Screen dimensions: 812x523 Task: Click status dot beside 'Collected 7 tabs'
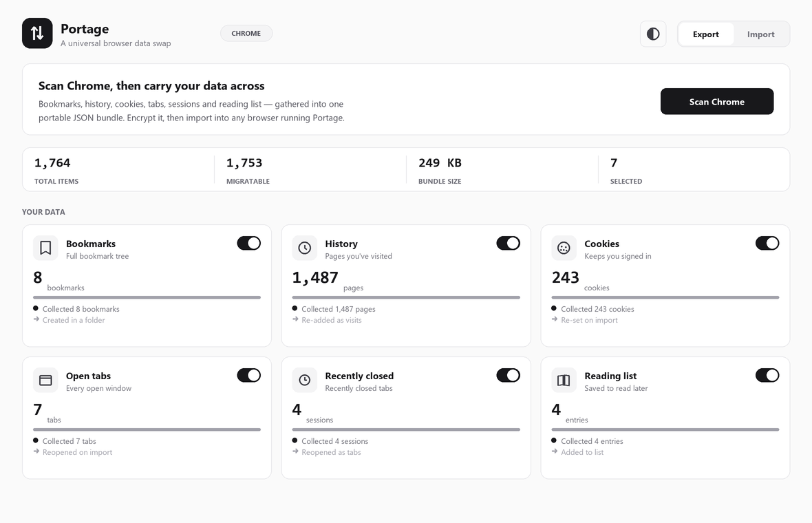(x=36, y=440)
